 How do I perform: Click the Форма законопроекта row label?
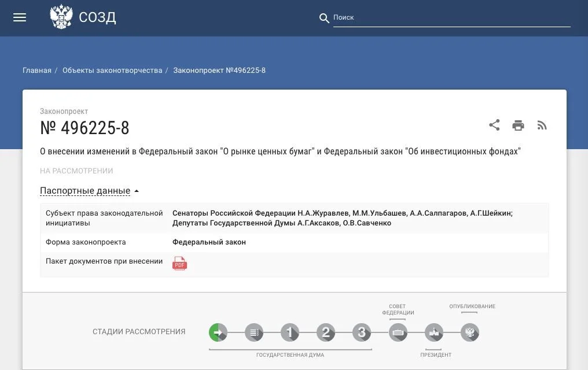click(x=86, y=242)
